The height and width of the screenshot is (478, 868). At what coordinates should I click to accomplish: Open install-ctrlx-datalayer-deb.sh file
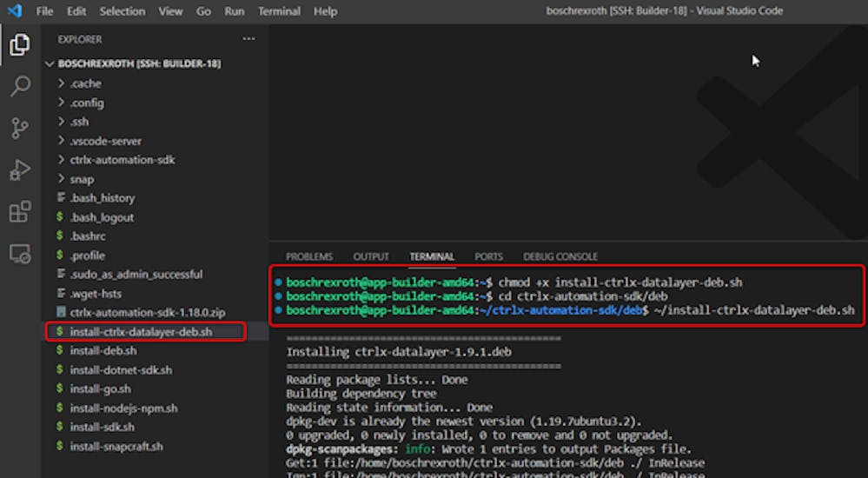click(140, 331)
